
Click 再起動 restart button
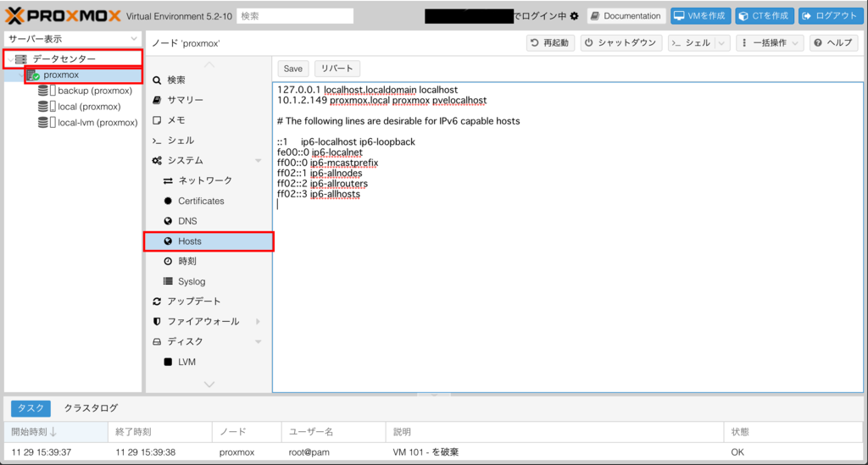coord(550,42)
